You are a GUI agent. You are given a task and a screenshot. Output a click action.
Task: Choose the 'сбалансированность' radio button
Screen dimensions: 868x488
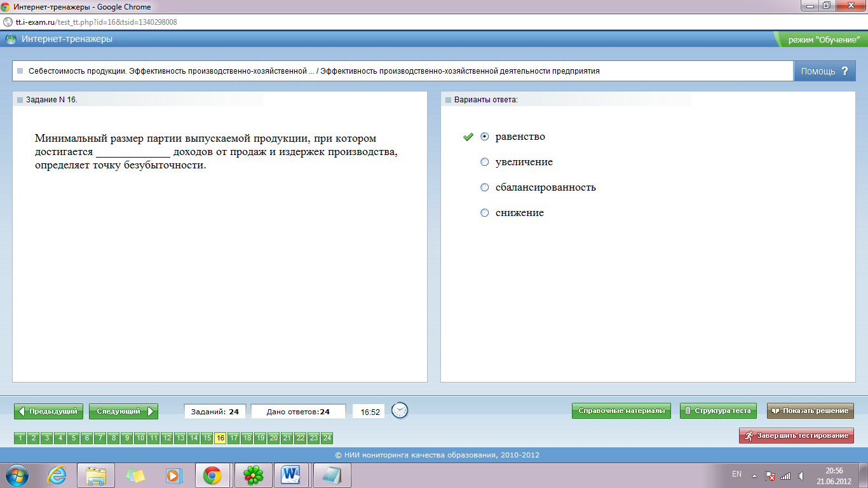[485, 187]
